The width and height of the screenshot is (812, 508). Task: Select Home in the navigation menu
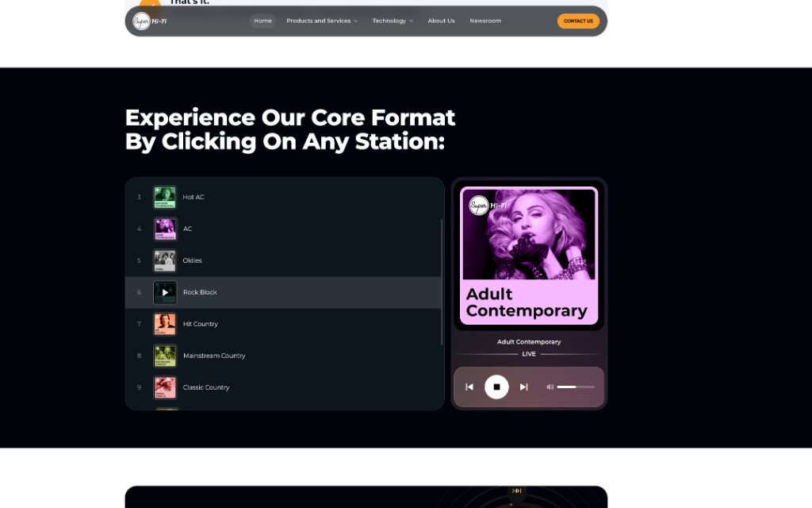(x=262, y=21)
